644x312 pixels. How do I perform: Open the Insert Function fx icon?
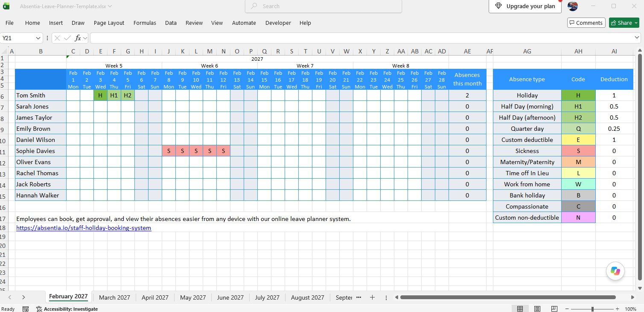(78, 38)
